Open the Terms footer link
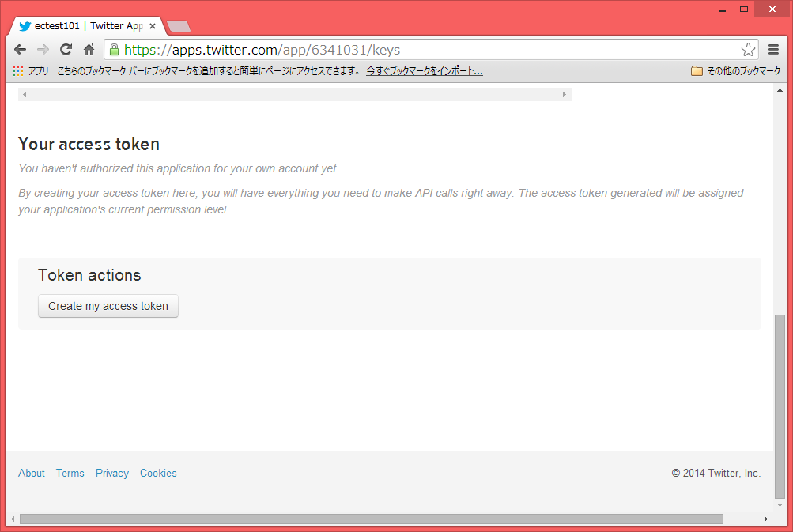 pyautogui.click(x=70, y=473)
